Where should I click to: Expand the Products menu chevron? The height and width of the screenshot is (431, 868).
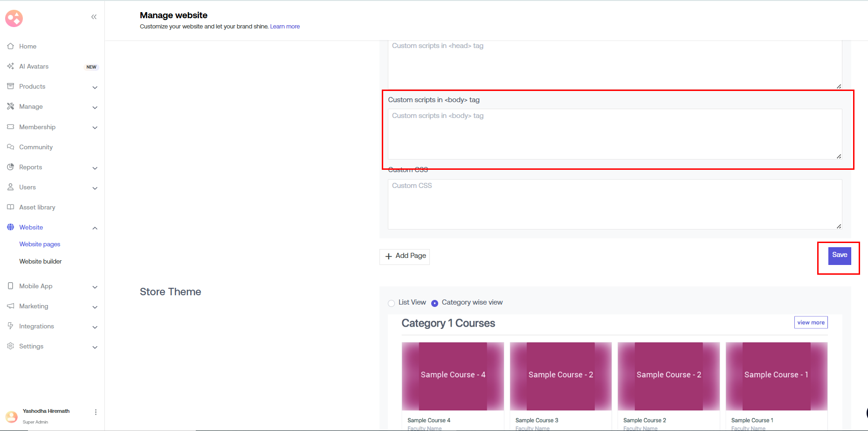click(95, 87)
